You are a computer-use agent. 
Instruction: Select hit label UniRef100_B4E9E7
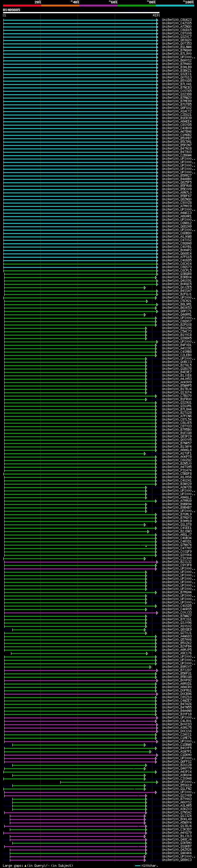pos(177,372)
